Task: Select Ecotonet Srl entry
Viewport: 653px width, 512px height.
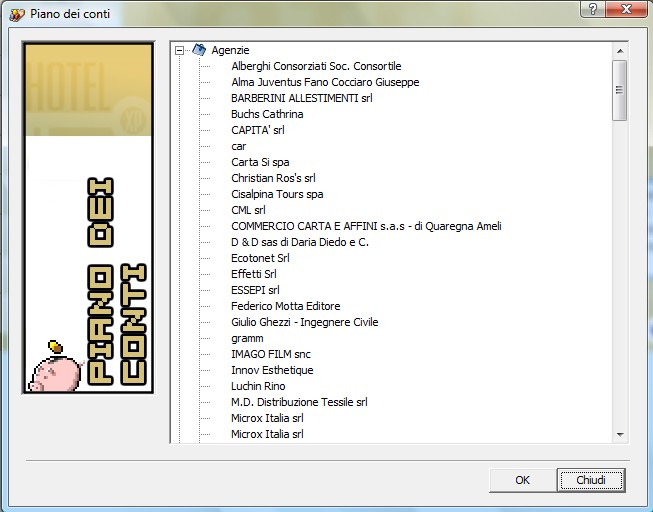Action: tap(260, 258)
